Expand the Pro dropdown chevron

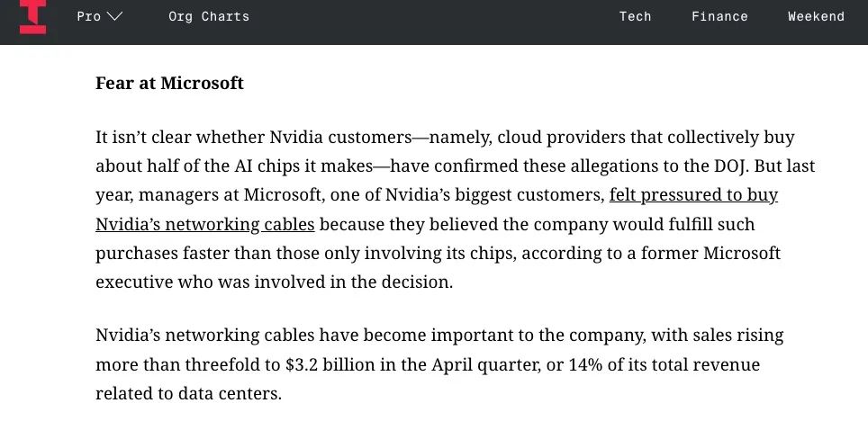coord(114,16)
